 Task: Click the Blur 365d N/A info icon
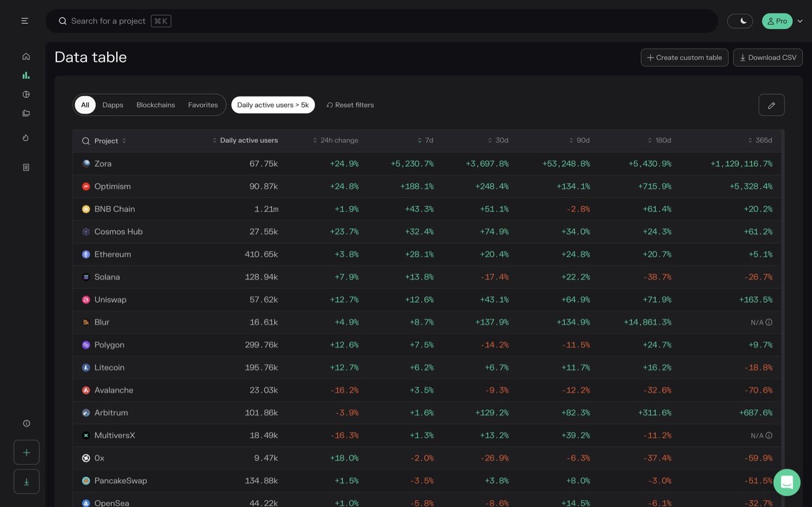[769, 323]
